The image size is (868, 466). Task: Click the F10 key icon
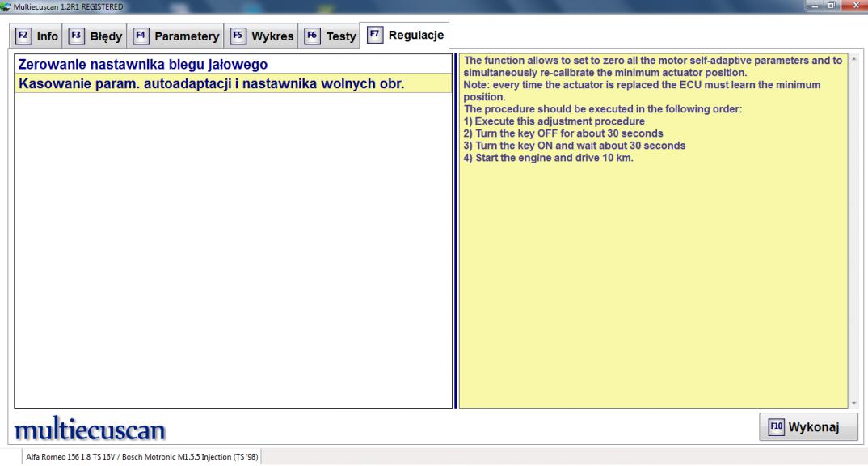point(777,426)
